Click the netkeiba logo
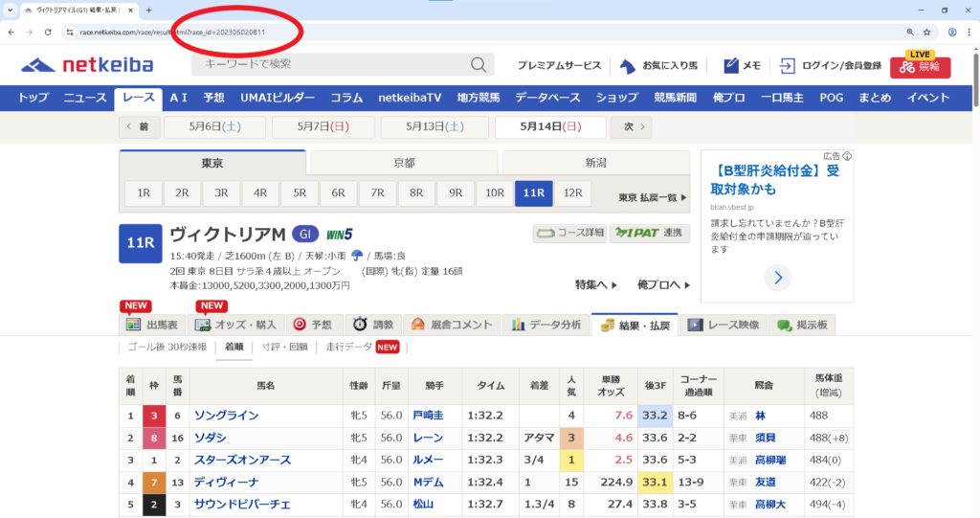 point(88,65)
